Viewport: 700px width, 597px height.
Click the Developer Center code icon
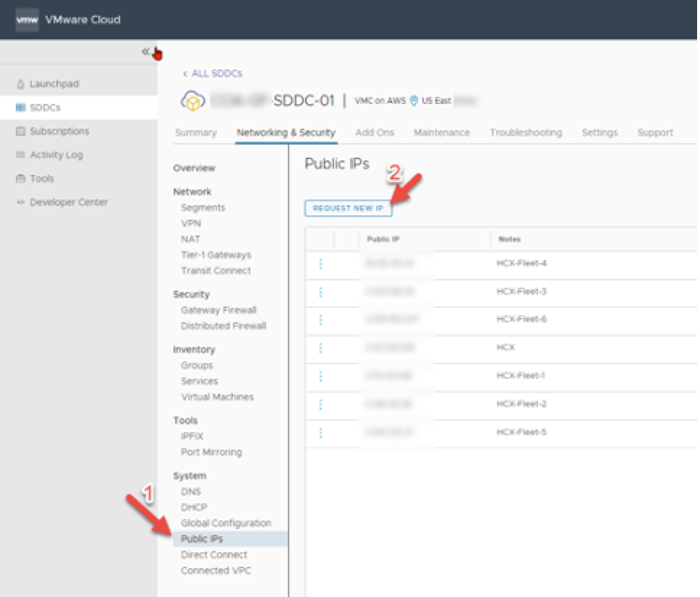[20, 202]
